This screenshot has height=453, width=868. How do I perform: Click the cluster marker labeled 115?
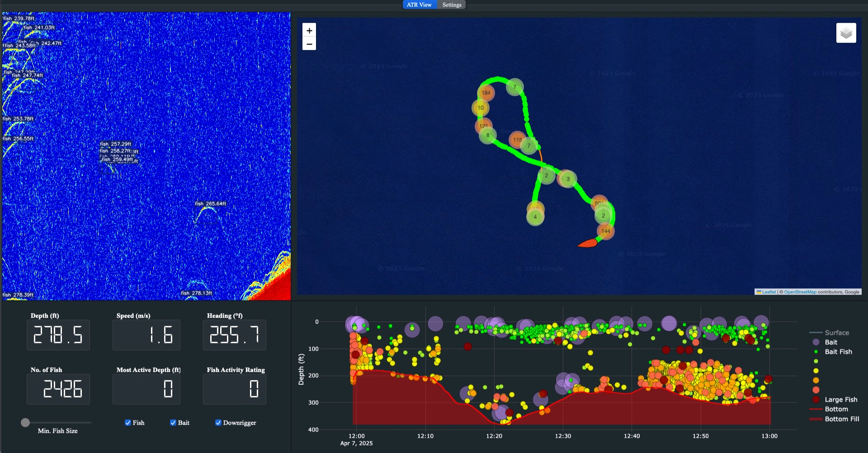point(518,140)
